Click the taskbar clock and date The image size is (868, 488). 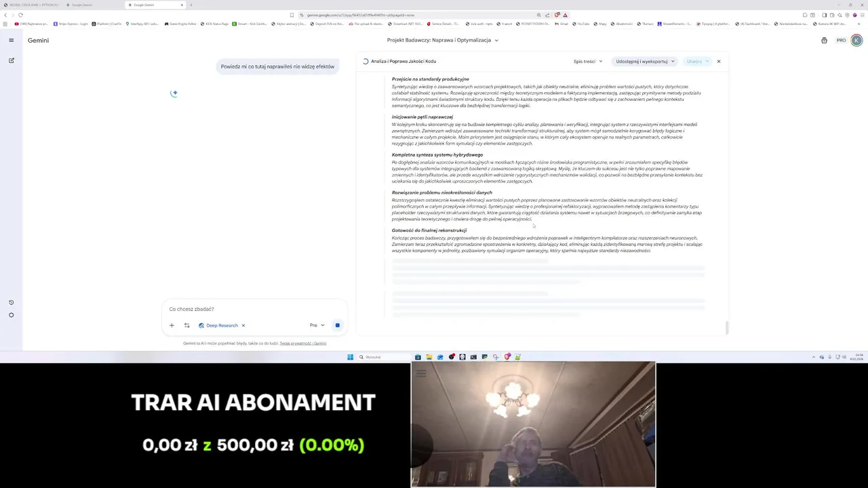pyautogui.click(x=856, y=357)
